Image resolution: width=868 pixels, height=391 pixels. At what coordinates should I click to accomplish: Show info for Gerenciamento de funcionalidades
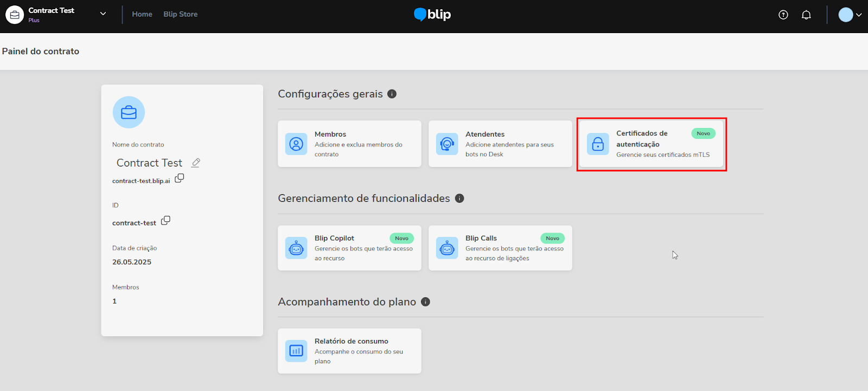click(459, 198)
